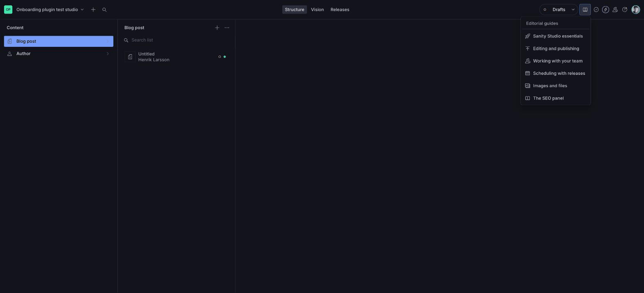Open the users presence icon in top bar
The image size is (644, 293).
tap(615, 9)
